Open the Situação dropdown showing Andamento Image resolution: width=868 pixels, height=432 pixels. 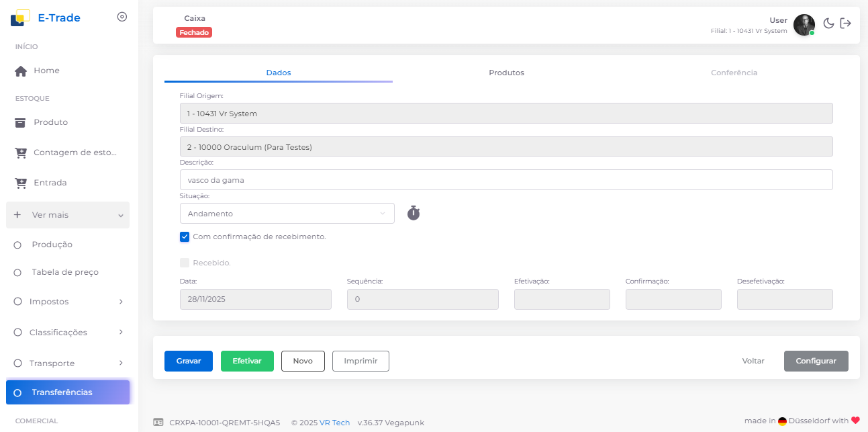(x=287, y=214)
